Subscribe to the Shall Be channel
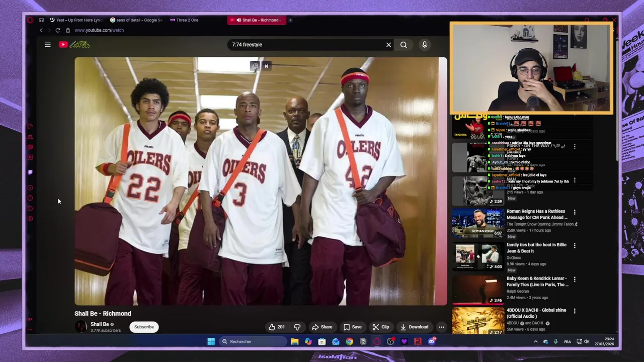The height and width of the screenshot is (362, 644). pos(144,327)
